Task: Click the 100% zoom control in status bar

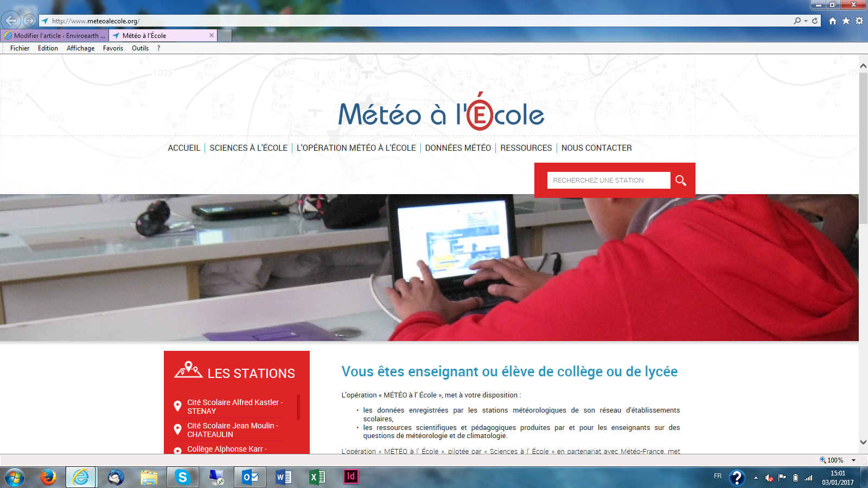Action: pyautogui.click(x=830, y=460)
